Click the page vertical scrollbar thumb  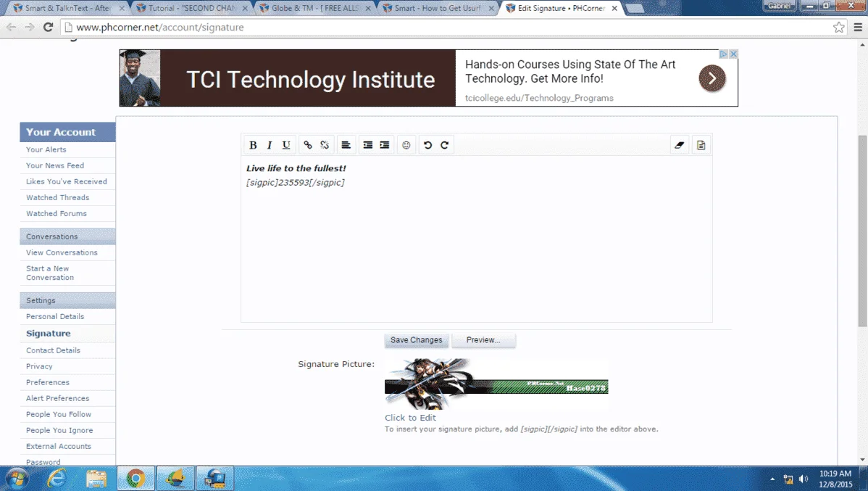862,231
